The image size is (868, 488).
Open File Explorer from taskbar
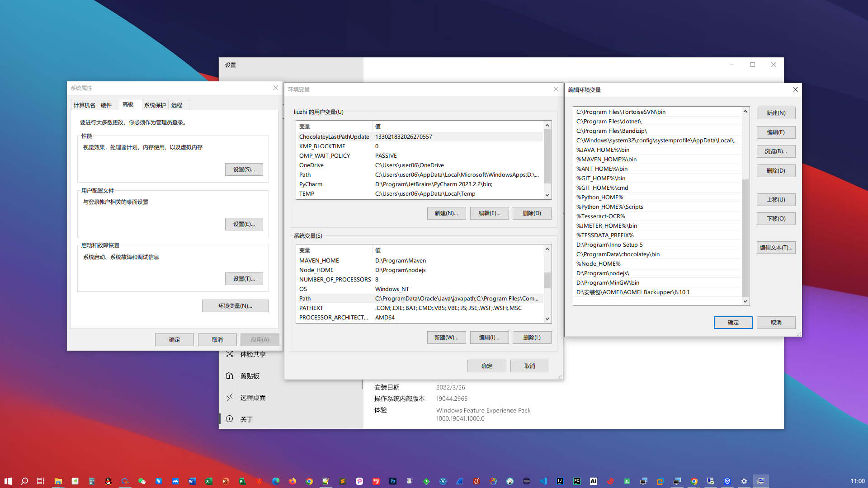[x=58, y=481]
